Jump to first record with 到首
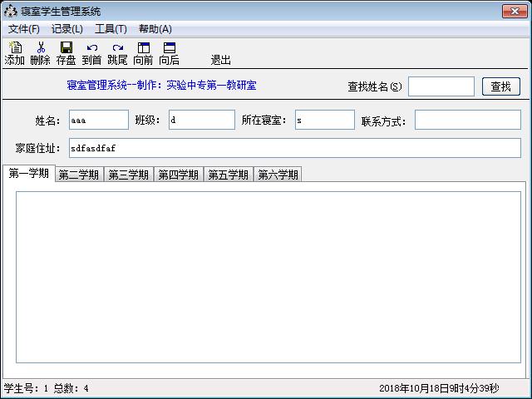 point(91,53)
